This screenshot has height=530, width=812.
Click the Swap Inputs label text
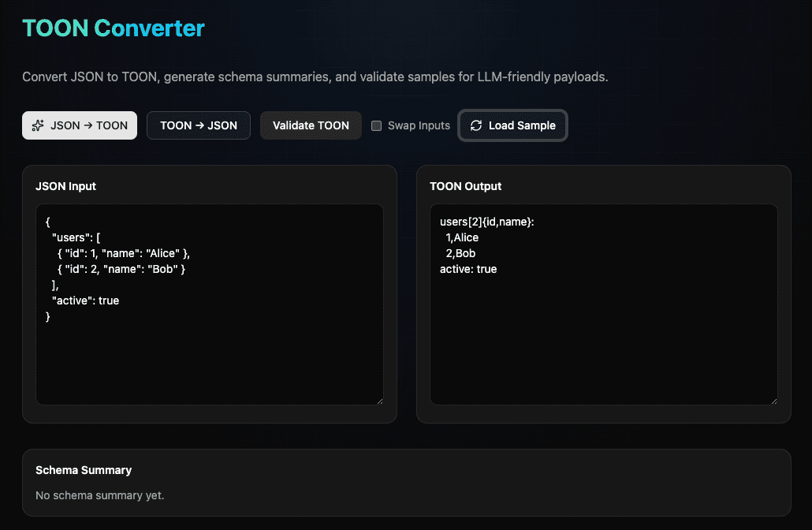tap(418, 125)
